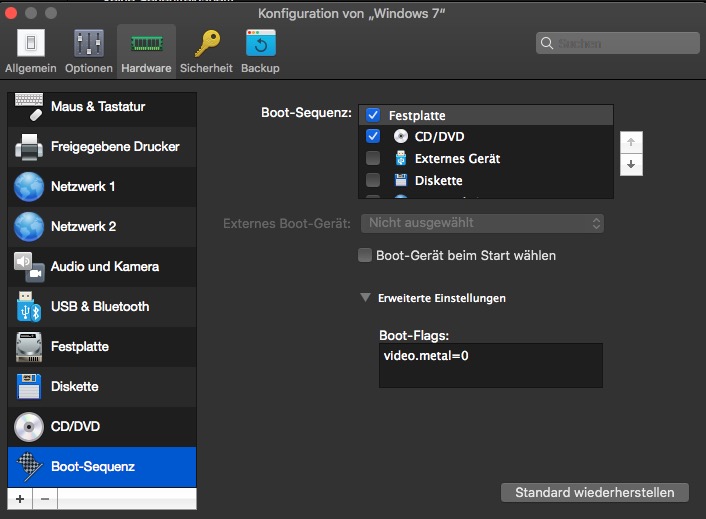Open the Allgemein settings icon
The width and height of the screenshot is (706, 519).
click(31, 43)
